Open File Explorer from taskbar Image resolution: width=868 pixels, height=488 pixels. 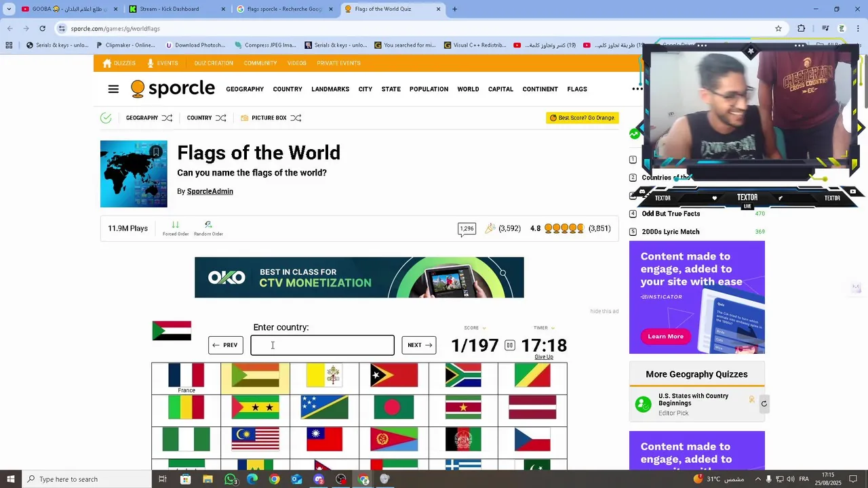click(208, 479)
